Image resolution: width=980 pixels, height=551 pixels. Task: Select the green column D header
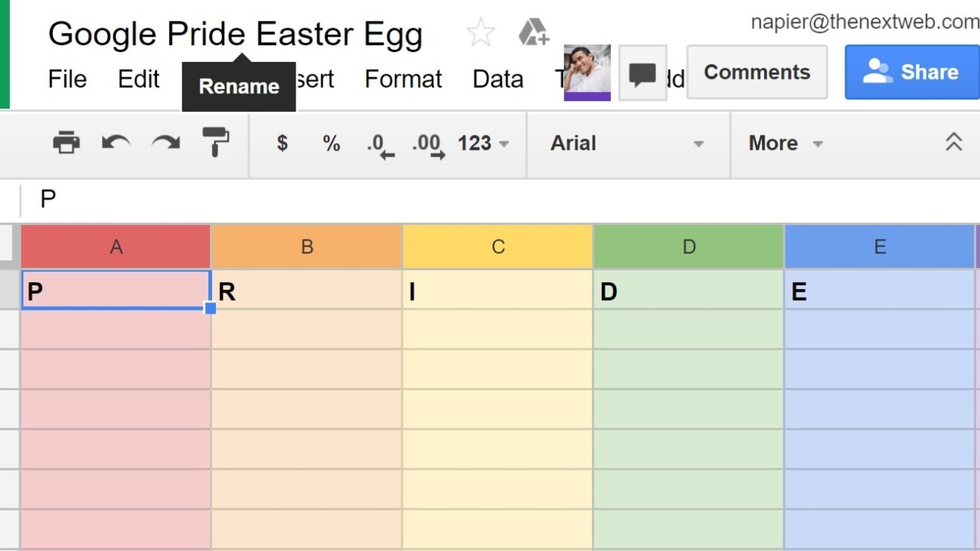[x=688, y=246]
